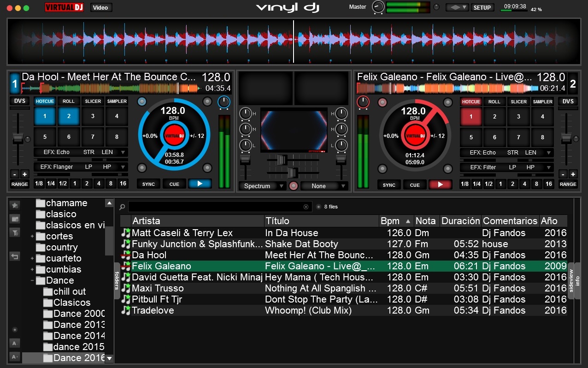The height and width of the screenshot is (368, 588).
Task: Click the back arrow sidebar icon
Action: [x=15, y=256]
